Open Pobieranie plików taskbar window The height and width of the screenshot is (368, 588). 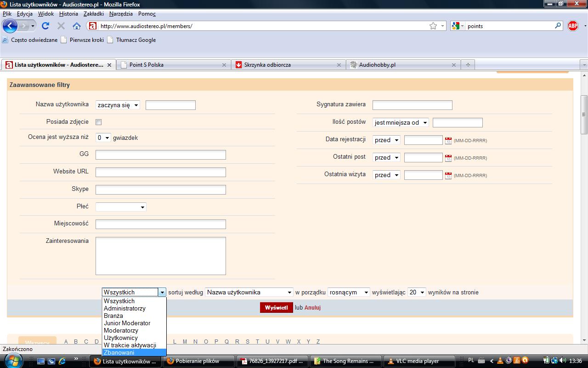199,361
